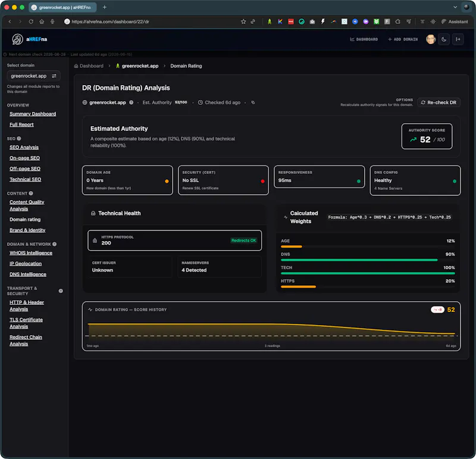The height and width of the screenshot is (459, 476).
Task: Click the Authority Score 52/100 box
Action: point(427,136)
